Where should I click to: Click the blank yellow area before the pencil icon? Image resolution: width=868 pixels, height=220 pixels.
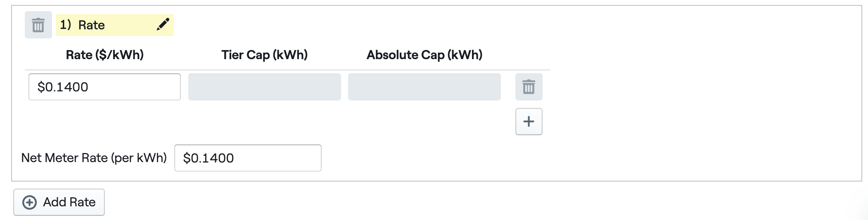tap(130, 25)
